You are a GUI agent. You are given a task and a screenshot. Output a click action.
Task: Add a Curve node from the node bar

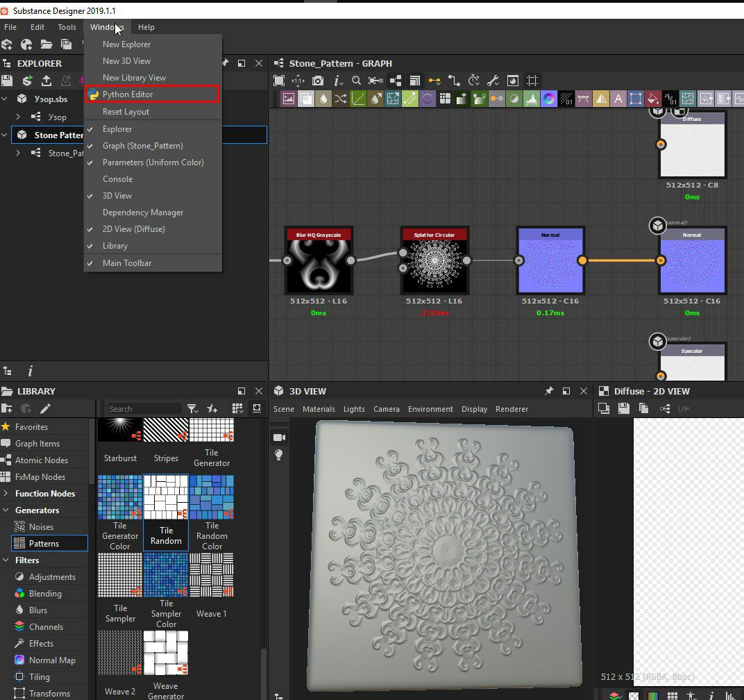click(x=357, y=99)
